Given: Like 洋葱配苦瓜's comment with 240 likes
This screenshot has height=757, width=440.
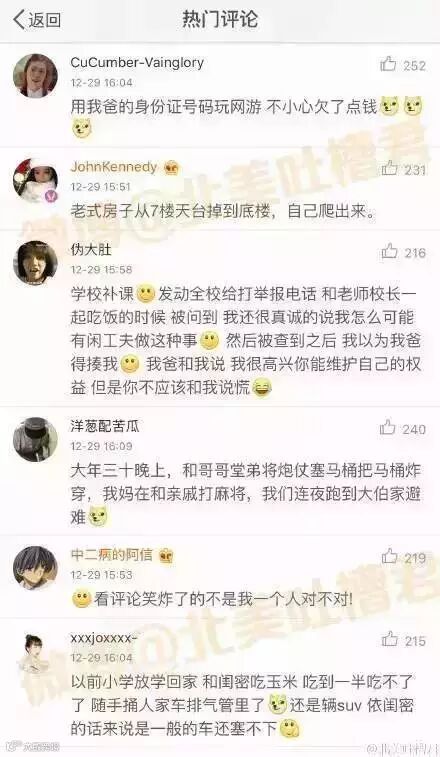Looking at the screenshot, I should 388,427.
